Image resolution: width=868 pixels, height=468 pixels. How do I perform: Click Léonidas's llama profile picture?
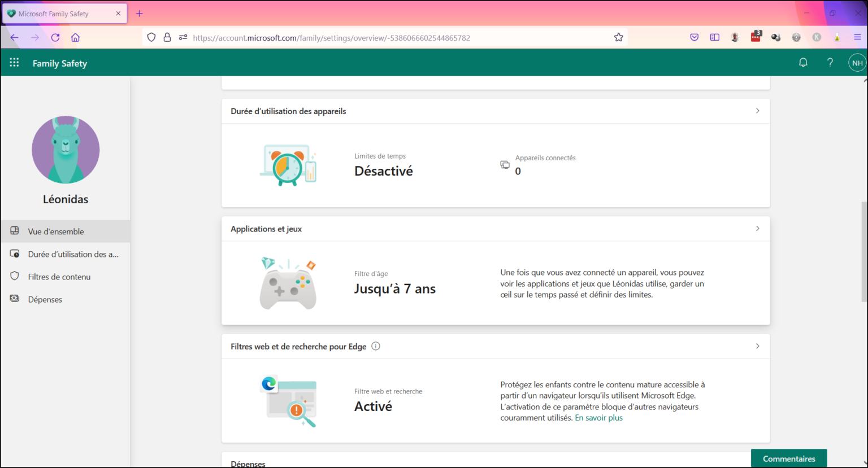[x=65, y=150]
